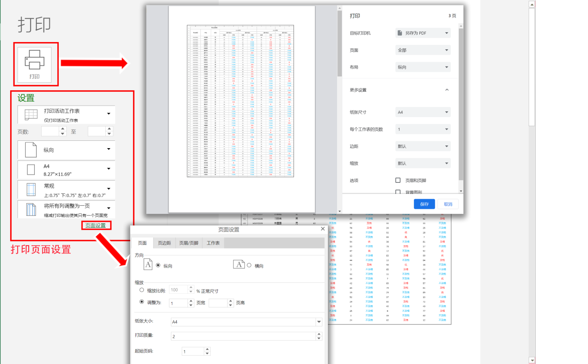Increase the 缩放比例 percentage

[191, 288]
